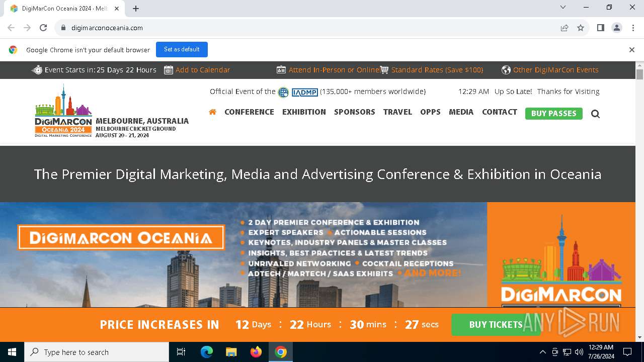This screenshot has height=362, width=644.
Task: Click Standard Rates (Save $100) link
Action: (437, 70)
